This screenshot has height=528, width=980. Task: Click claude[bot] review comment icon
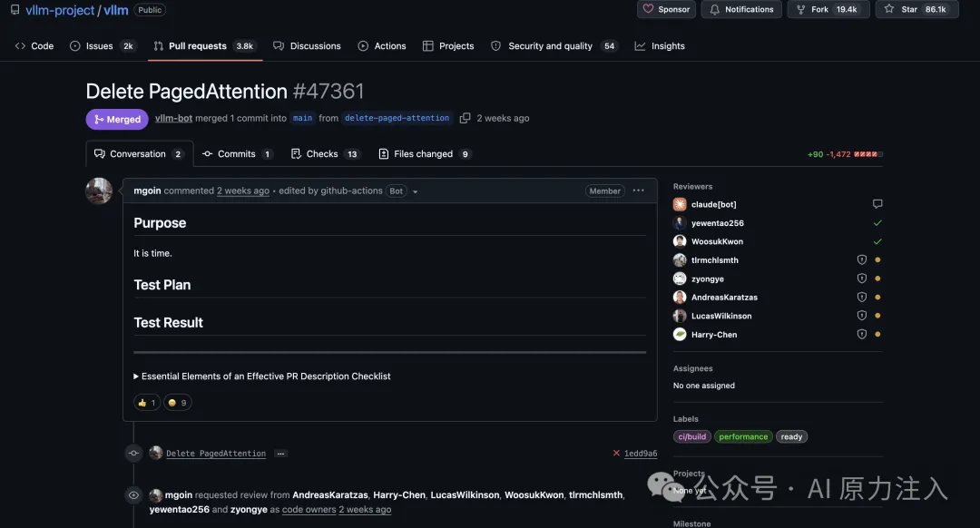[877, 204]
